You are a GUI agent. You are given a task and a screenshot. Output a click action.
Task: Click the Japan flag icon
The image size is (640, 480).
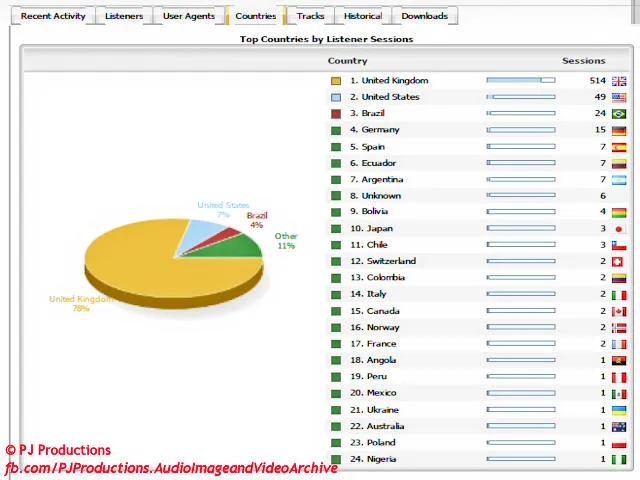coord(619,229)
